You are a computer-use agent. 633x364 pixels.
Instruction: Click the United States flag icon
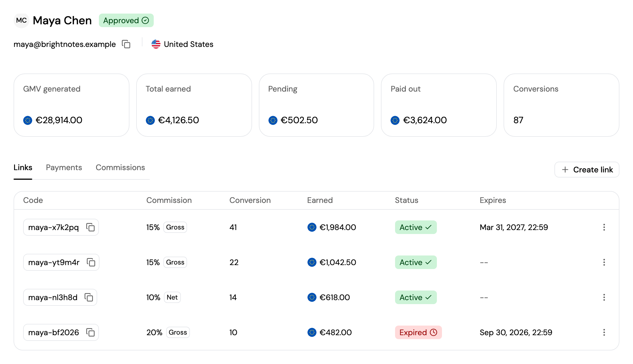pyautogui.click(x=156, y=44)
